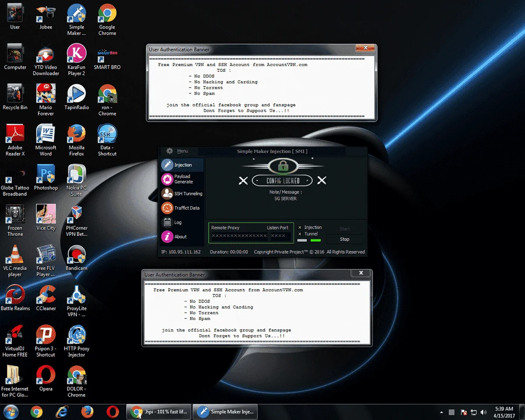Image resolution: width=525 pixels, height=420 pixels.
Task: Toggle the Injection checkbox
Action: 300,227
